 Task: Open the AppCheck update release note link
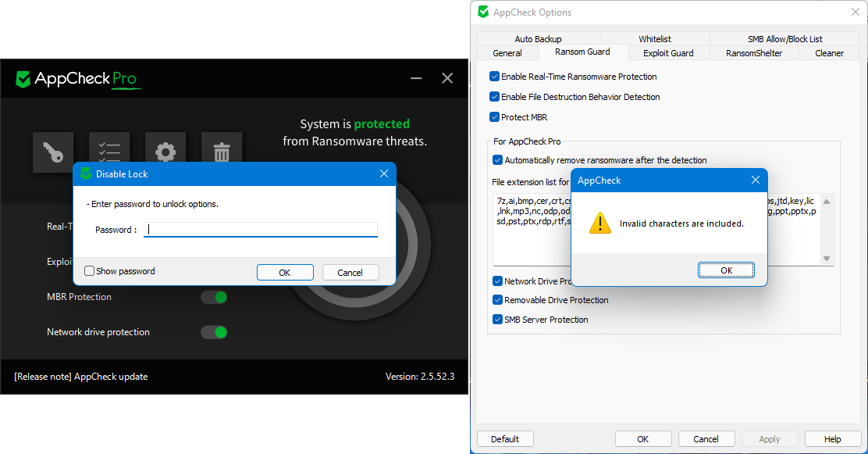(81, 377)
